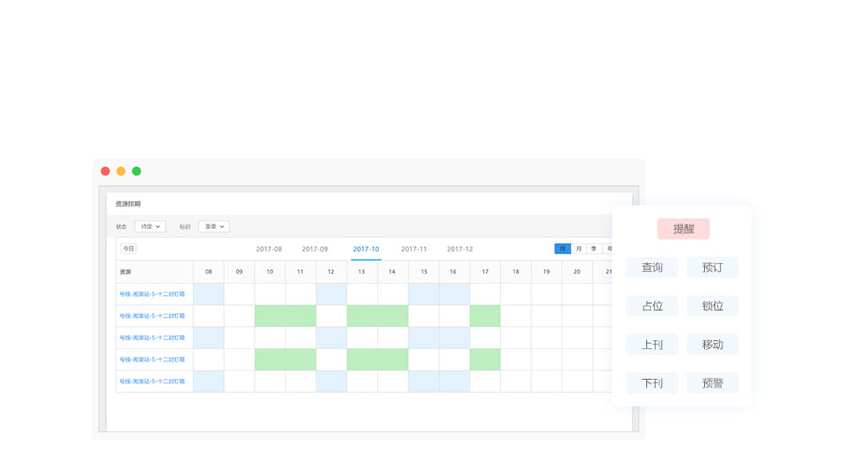The height and width of the screenshot is (462, 850).
Task: Click green booked cell under day 10
Action: [270, 316]
